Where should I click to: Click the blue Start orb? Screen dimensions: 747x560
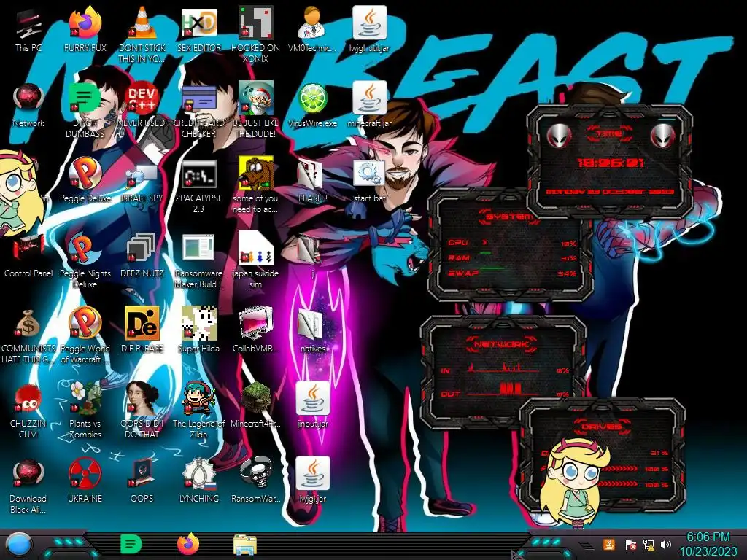(x=18, y=544)
